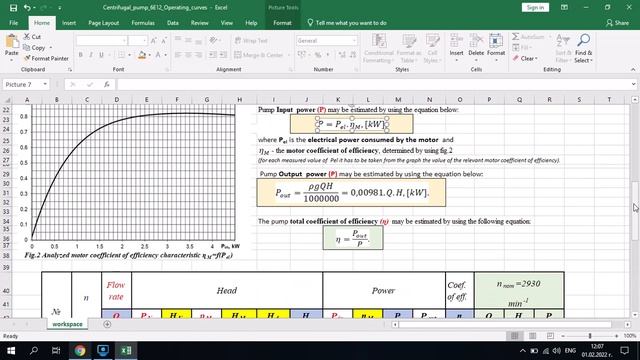The width and height of the screenshot is (640, 360).
Task: Open Cell Styles gallery
Action: (432, 49)
